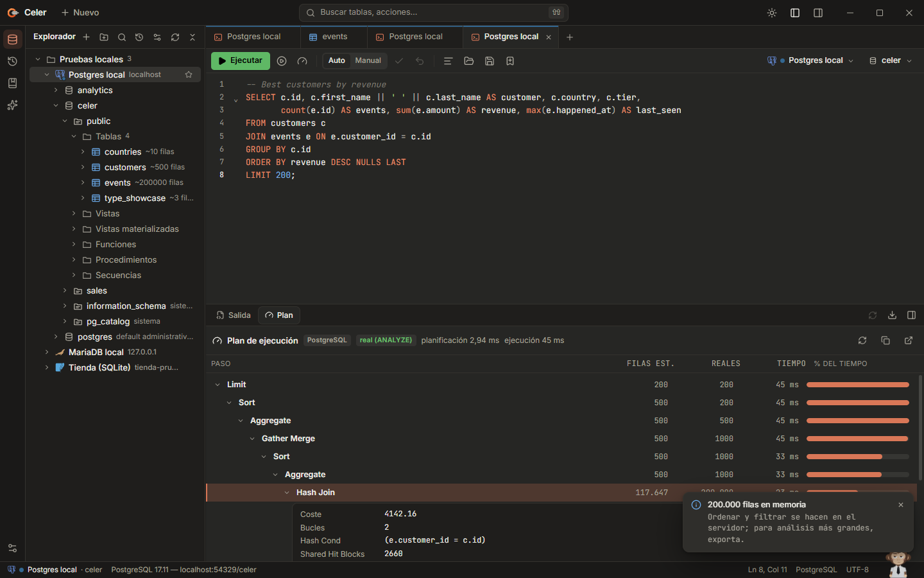Open the Postgres local connection dropdown
Screen dimensions: 924x578
click(x=811, y=60)
